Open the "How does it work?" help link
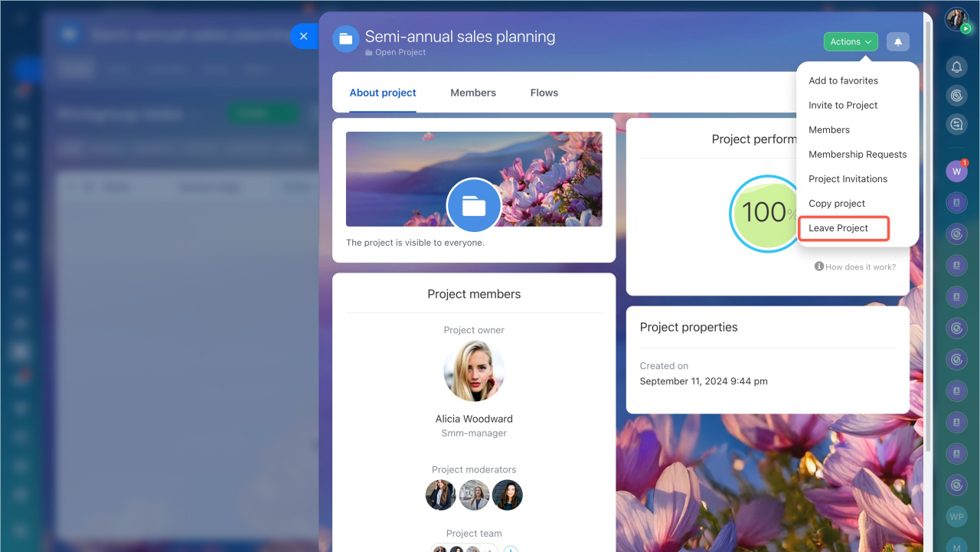 (855, 266)
